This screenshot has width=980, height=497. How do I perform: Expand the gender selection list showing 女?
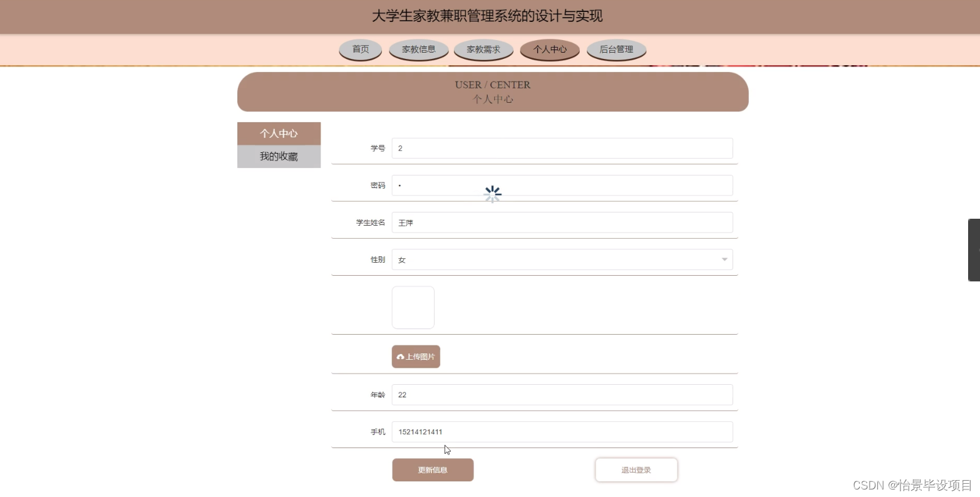[x=562, y=259]
